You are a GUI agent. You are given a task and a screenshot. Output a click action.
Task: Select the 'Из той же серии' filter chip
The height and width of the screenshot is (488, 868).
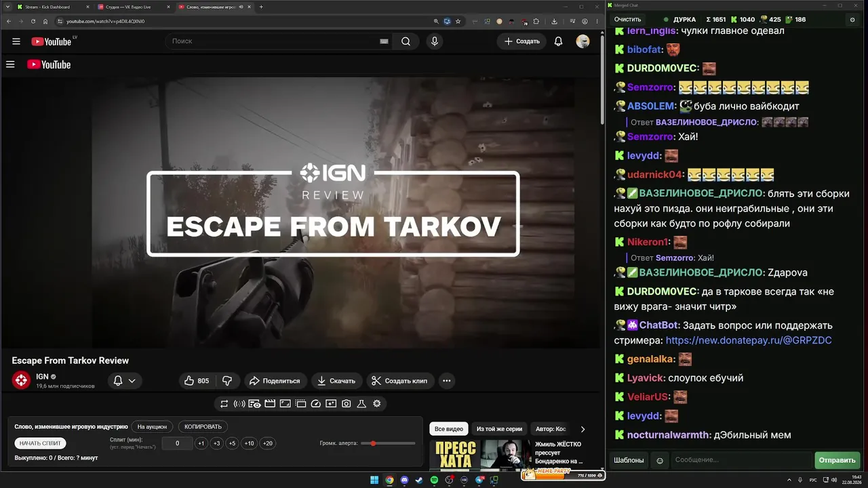click(x=499, y=429)
